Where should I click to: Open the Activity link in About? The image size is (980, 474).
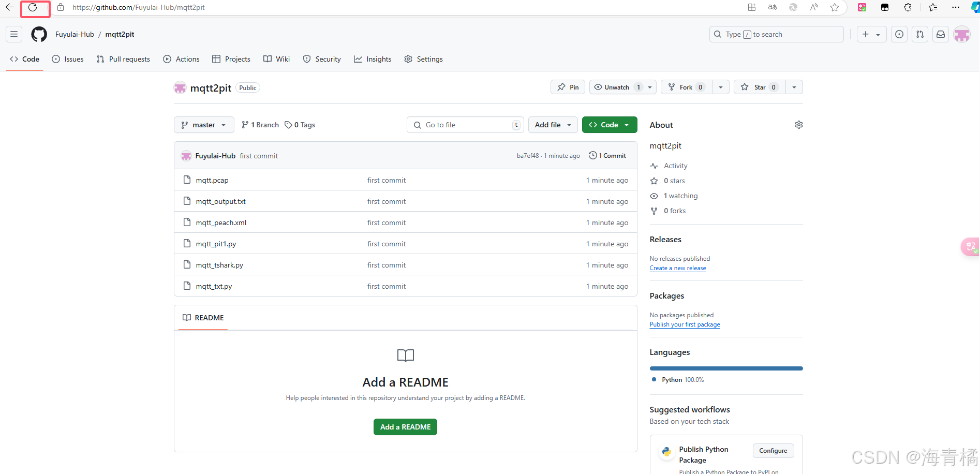(x=675, y=166)
